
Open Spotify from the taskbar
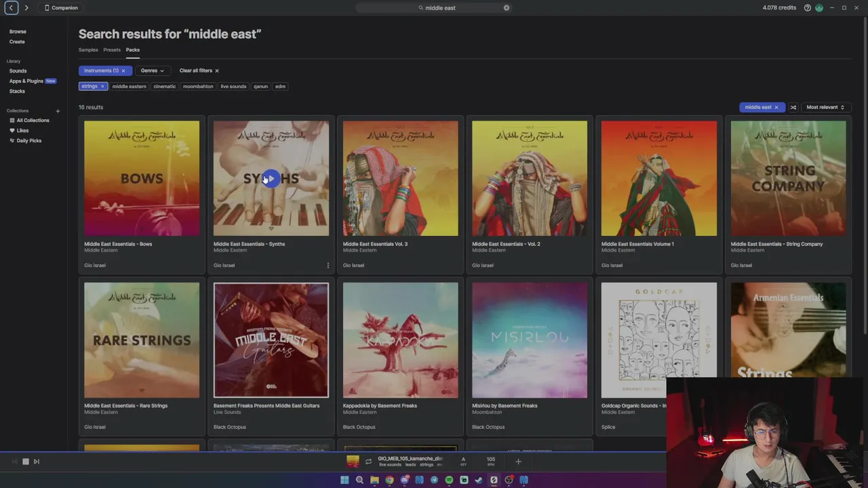449,480
